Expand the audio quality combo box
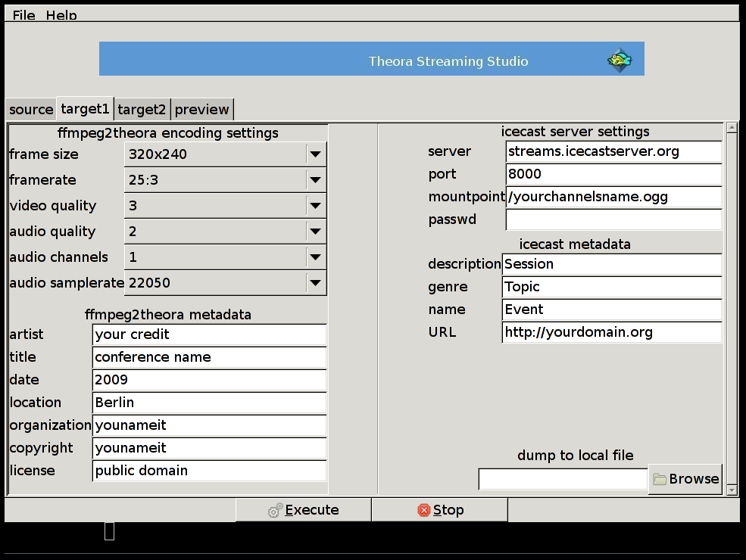 (x=315, y=232)
